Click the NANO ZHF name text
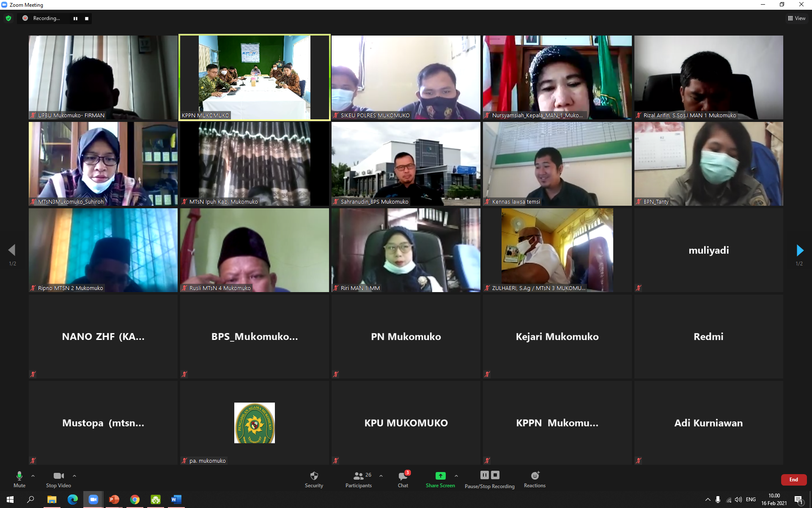Image resolution: width=812 pixels, height=508 pixels. (x=103, y=337)
